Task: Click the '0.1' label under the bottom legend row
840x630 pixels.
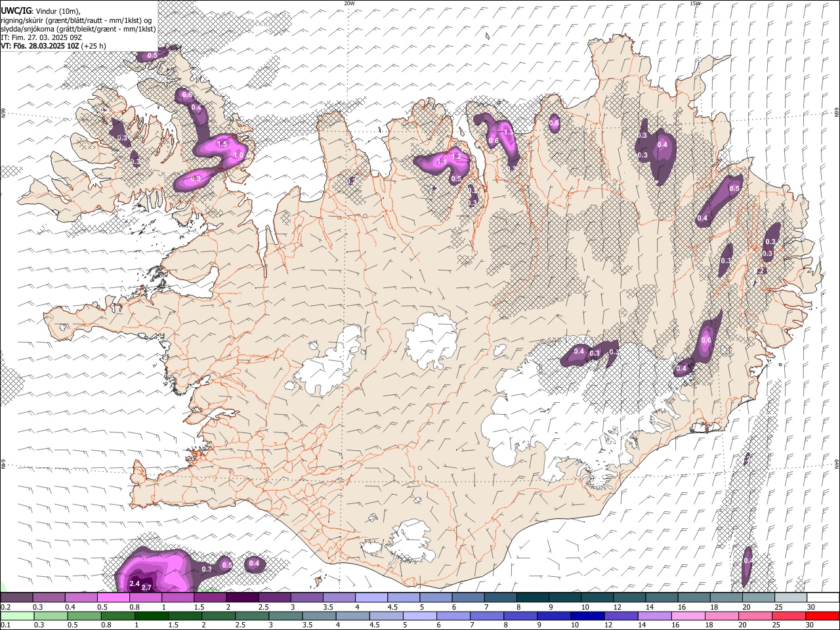Action: 7,625
